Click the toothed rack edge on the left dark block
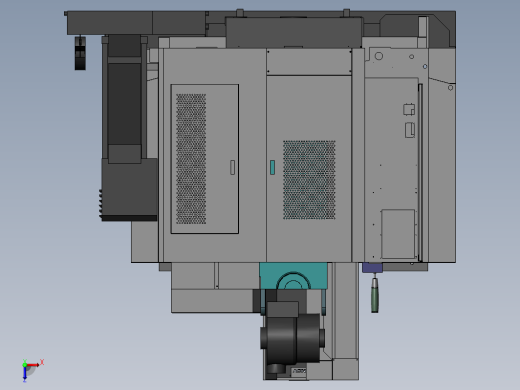520x390 pixels. pyautogui.click(x=100, y=203)
